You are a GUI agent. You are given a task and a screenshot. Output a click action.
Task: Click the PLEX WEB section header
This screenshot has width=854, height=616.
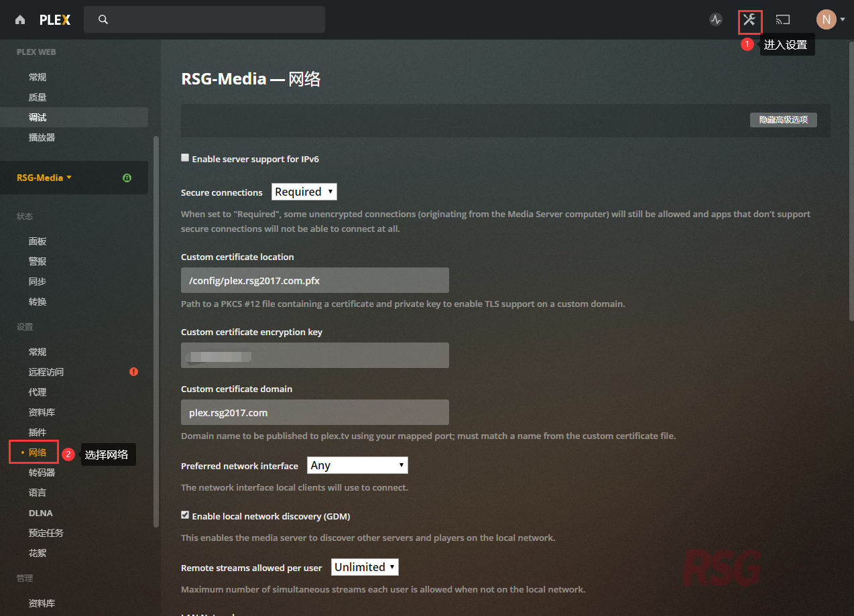[36, 52]
